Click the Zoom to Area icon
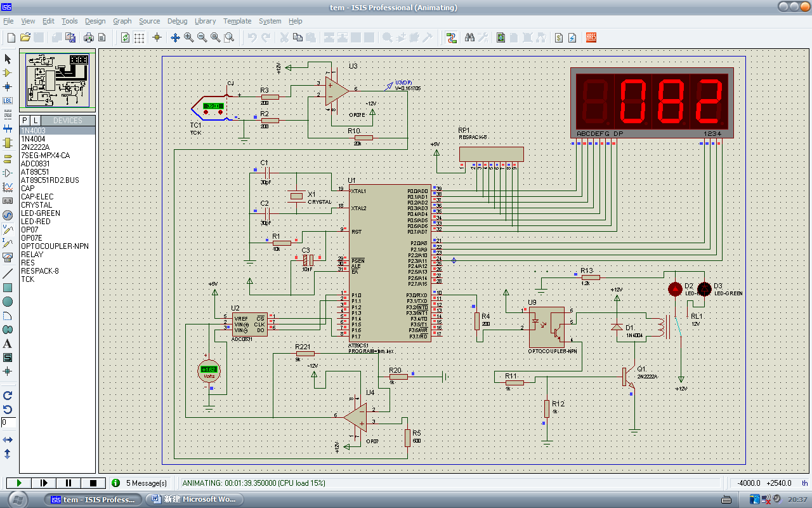 [x=229, y=37]
